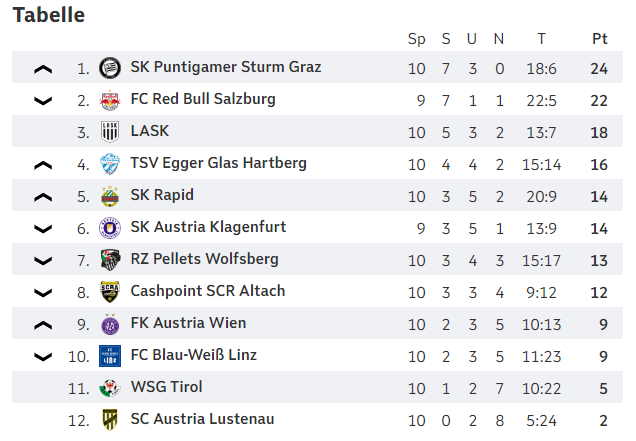The width and height of the screenshot is (636, 441).
Task: Click the Pt points column header
Action: tap(599, 39)
